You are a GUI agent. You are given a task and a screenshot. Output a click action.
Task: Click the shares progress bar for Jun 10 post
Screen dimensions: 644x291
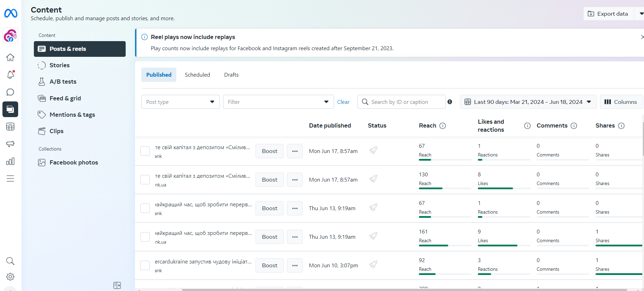click(x=619, y=274)
